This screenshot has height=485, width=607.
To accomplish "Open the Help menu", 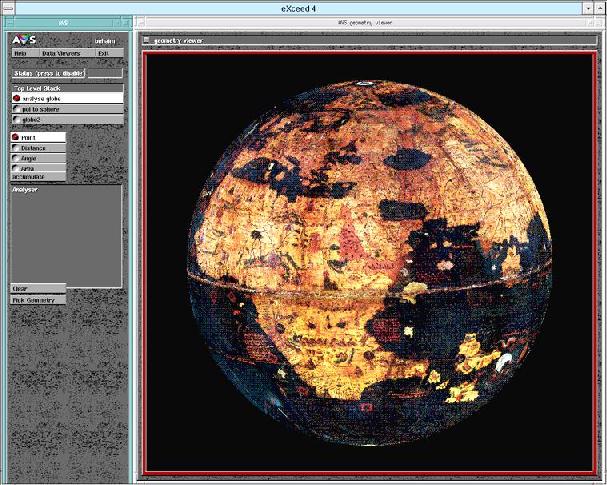I will (26, 53).
